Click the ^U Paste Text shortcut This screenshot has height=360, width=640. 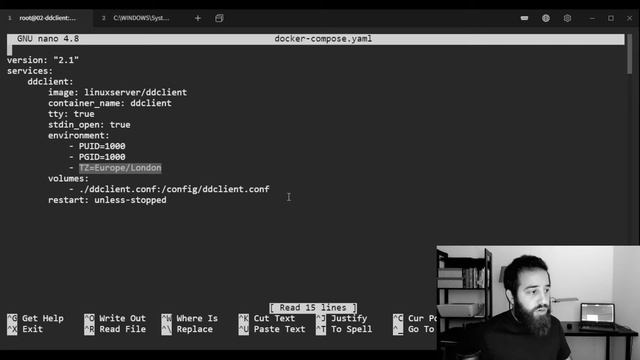(272, 329)
